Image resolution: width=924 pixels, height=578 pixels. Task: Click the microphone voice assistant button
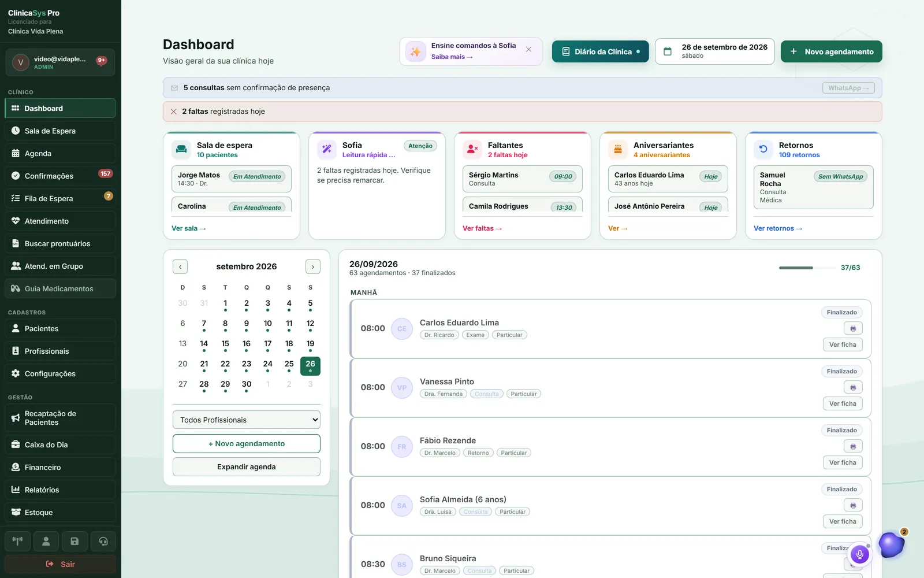860,555
